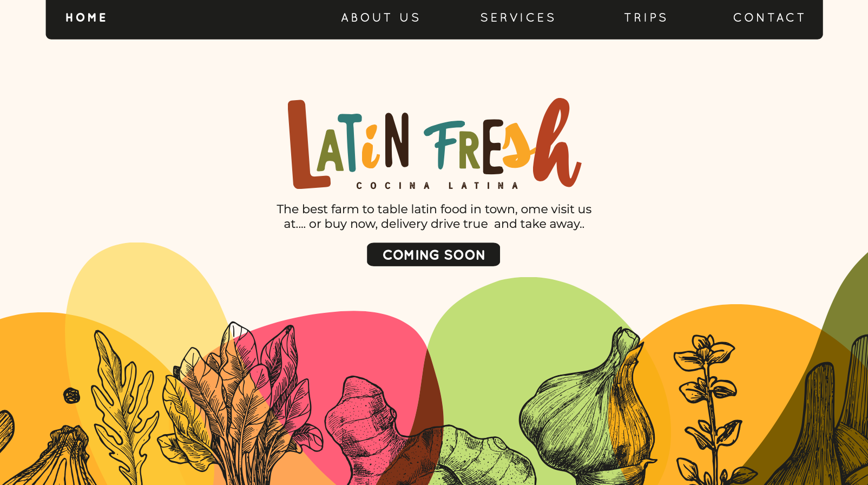The width and height of the screenshot is (868, 485).
Task: Click the small peppercorn illustration
Action: pos(71,396)
